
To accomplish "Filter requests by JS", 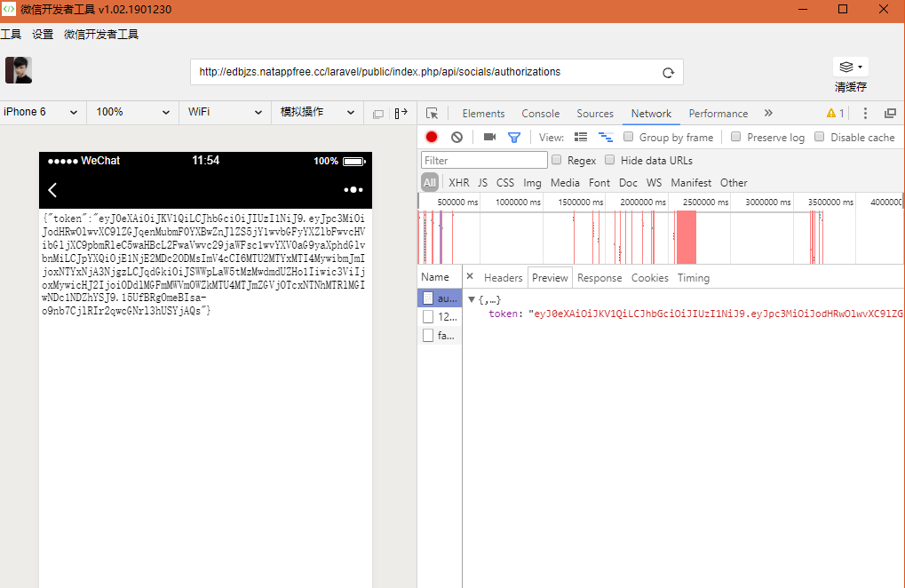I will [x=482, y=182].
